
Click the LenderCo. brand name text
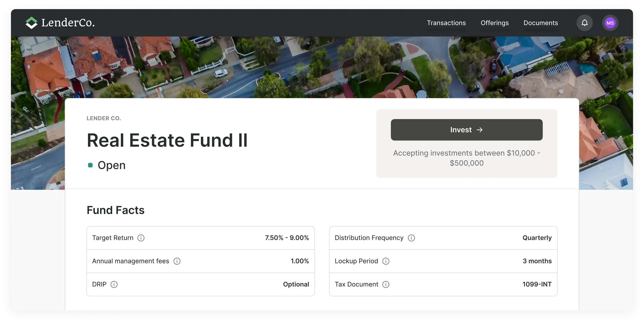click(68, 23)
